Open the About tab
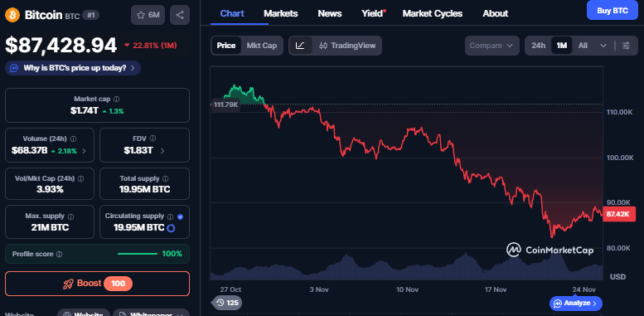644x316 pixels. point(495,13)
